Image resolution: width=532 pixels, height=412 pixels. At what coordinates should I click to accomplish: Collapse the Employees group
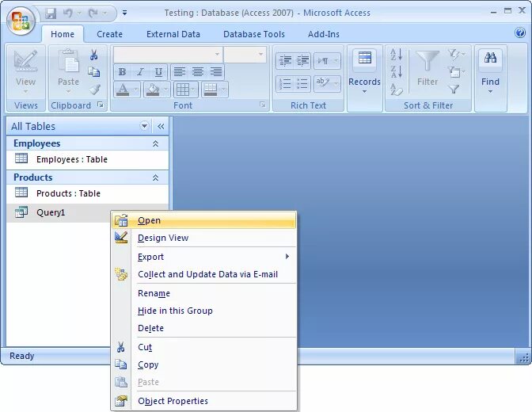[155, 143]
